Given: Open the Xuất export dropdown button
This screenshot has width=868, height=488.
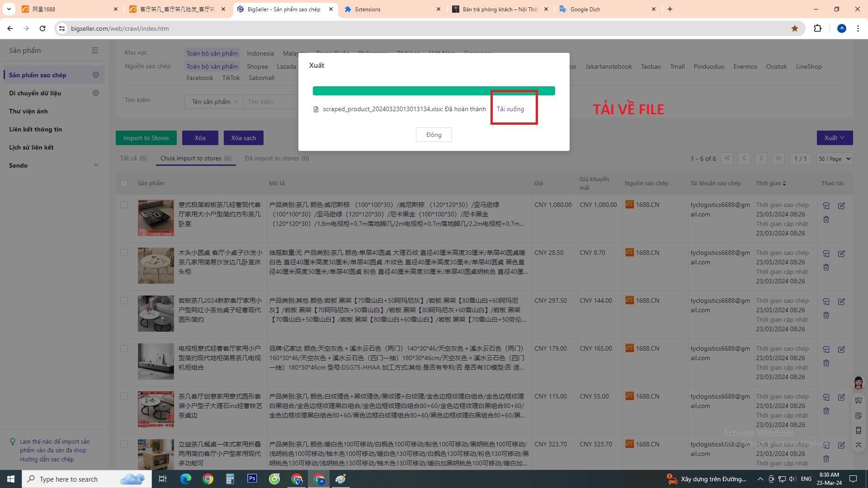Looking at the screenshot, I should 835,138.
